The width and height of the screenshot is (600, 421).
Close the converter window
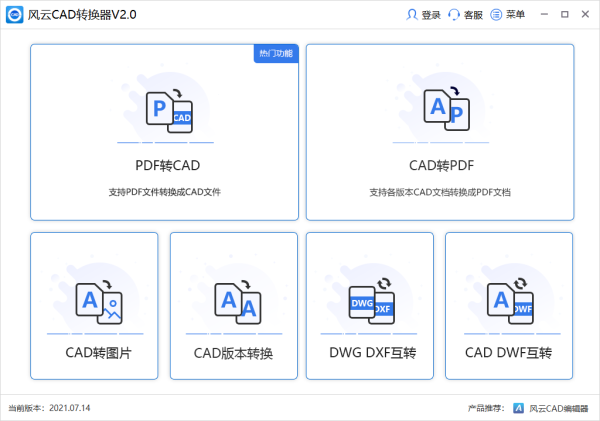pos(585,15)
